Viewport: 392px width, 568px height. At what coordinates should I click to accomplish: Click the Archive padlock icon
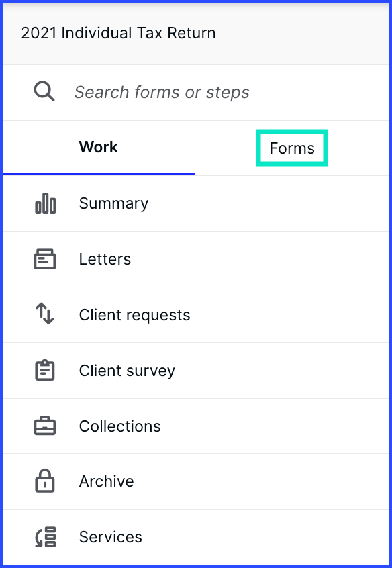coord(45,481)
